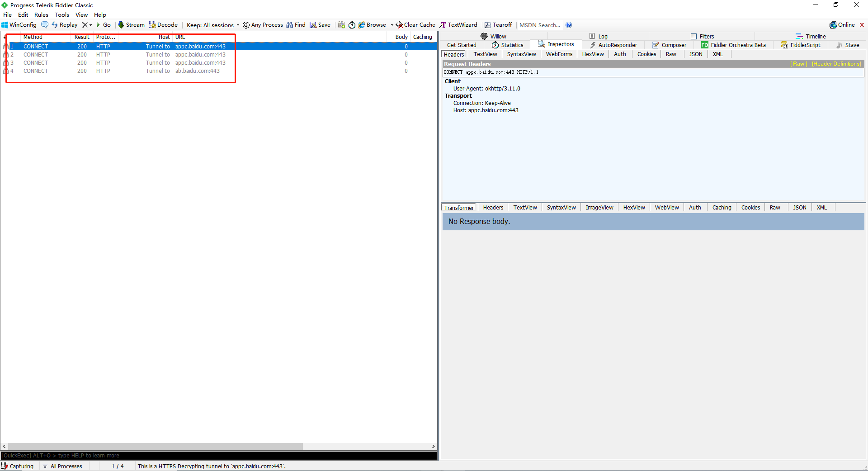Open the TextWizard tool
Viewport: 868px width, 471px height.
point(458,25)
